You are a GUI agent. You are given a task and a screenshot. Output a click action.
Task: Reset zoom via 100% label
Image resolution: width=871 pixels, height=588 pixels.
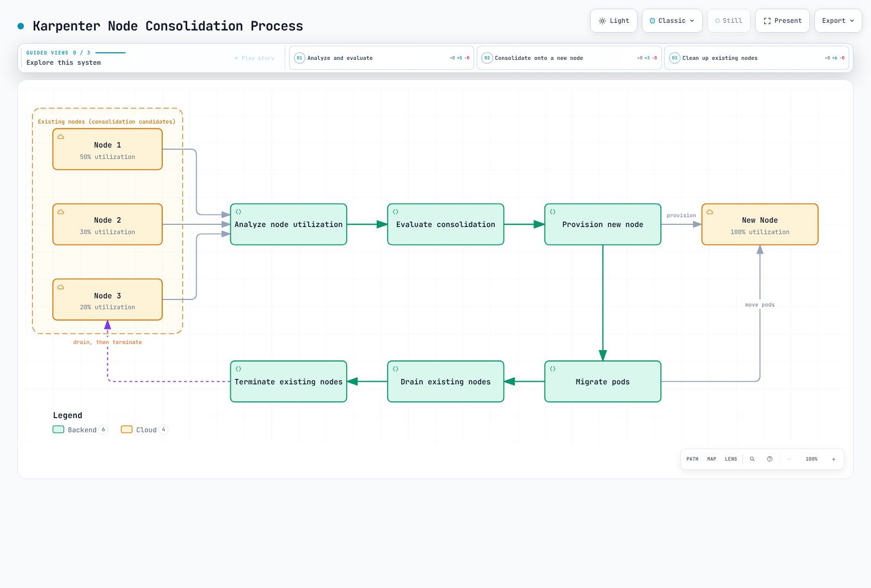812,459
